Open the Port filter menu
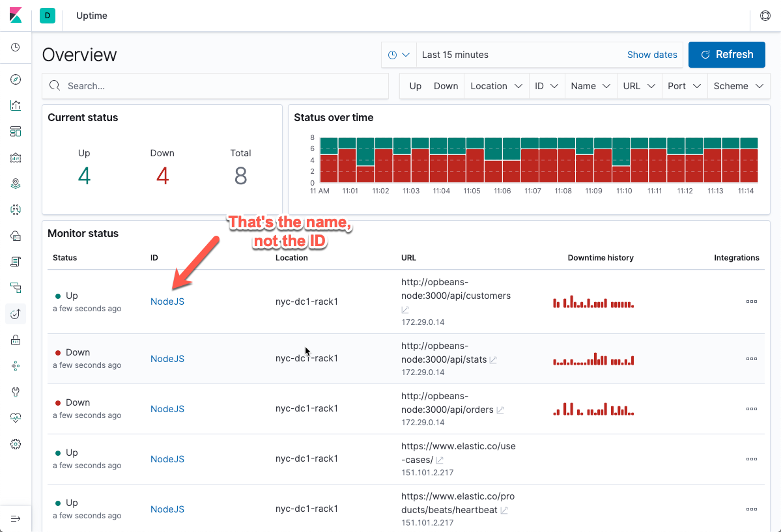The image size is (781, 532). 684,85
